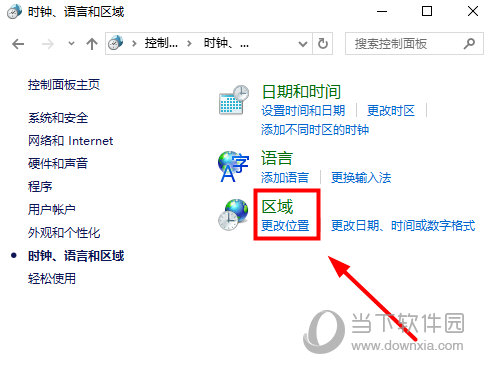Refresh the control panel view

pos(322,43)
